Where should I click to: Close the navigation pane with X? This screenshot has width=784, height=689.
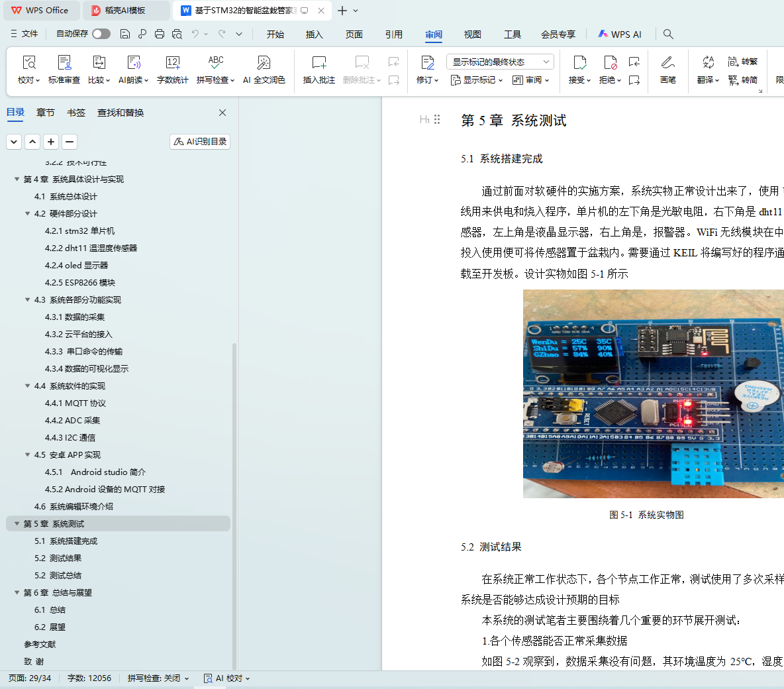pyautogui.click(x=222, y=113)
